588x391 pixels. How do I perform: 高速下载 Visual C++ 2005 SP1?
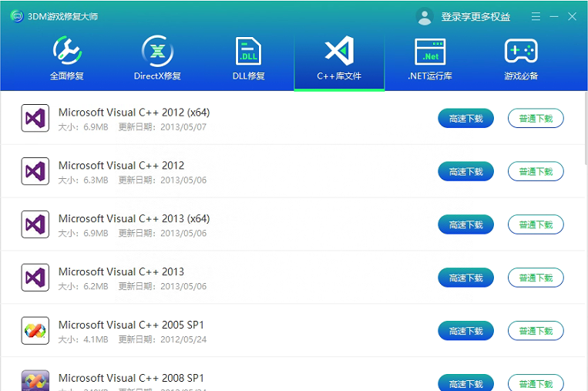pyautogui.click(x=465, y=331)
